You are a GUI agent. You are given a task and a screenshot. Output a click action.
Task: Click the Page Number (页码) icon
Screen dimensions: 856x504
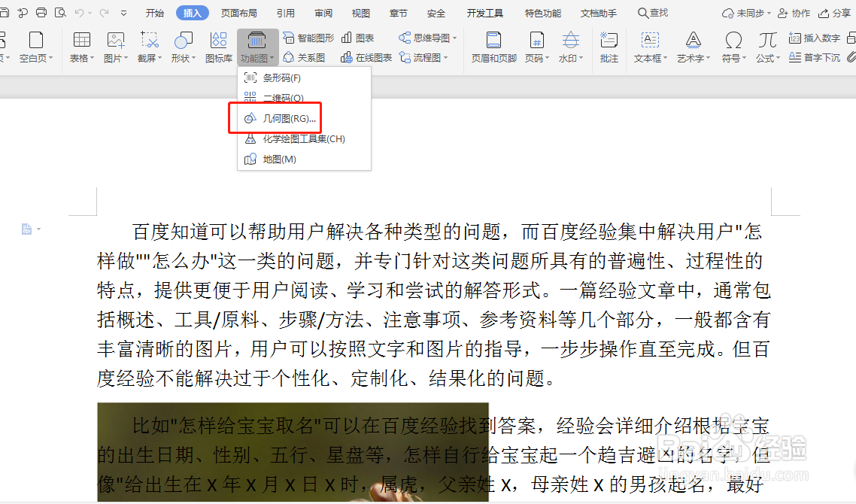[536, 41]
